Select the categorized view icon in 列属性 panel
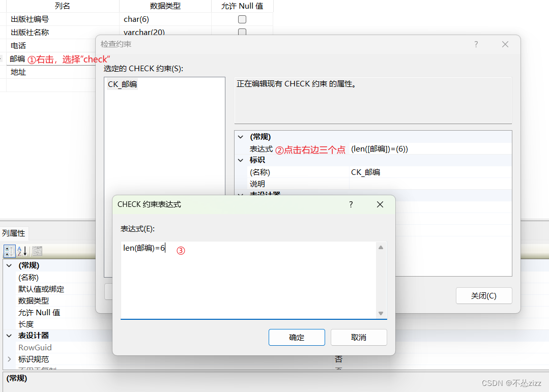 click(9, 251)
